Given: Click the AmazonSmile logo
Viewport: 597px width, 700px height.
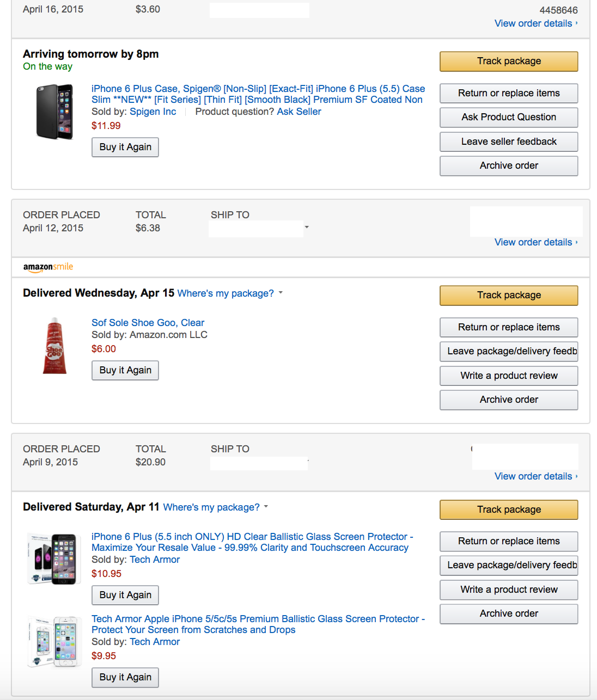Looking at the screenshot, I should pos(48,267).
